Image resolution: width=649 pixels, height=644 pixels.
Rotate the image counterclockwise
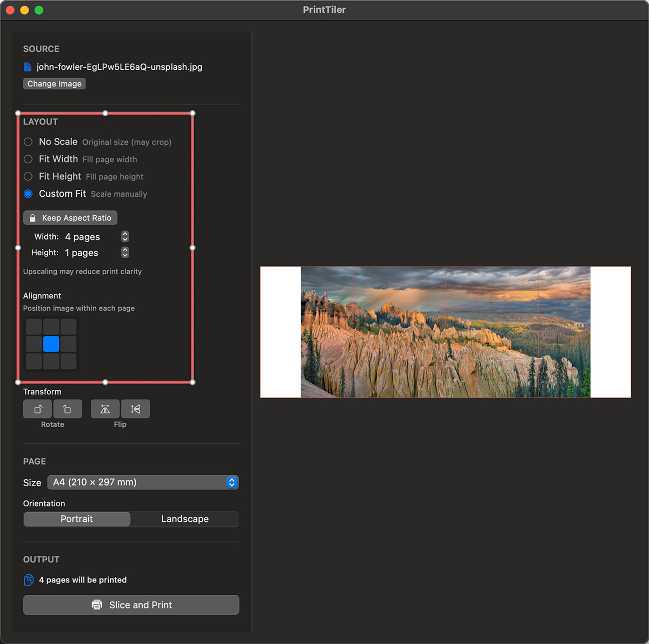click(x=37, y=409)
